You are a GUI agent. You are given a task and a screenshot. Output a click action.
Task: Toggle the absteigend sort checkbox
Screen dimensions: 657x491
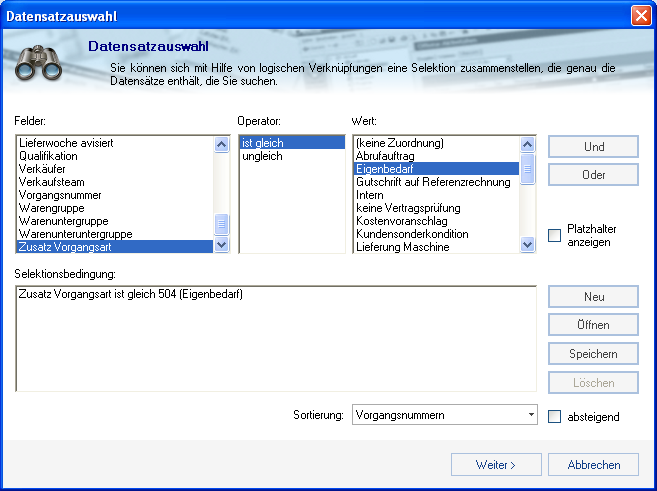555,416
